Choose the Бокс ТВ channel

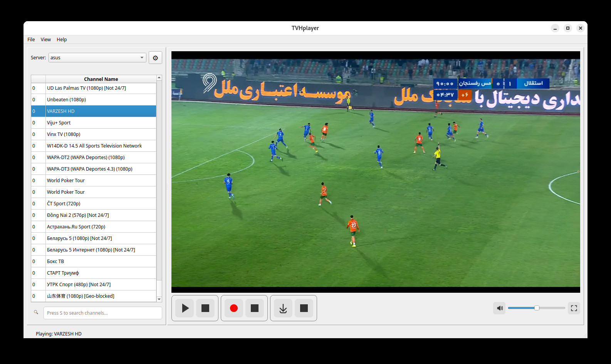(94, 262)
